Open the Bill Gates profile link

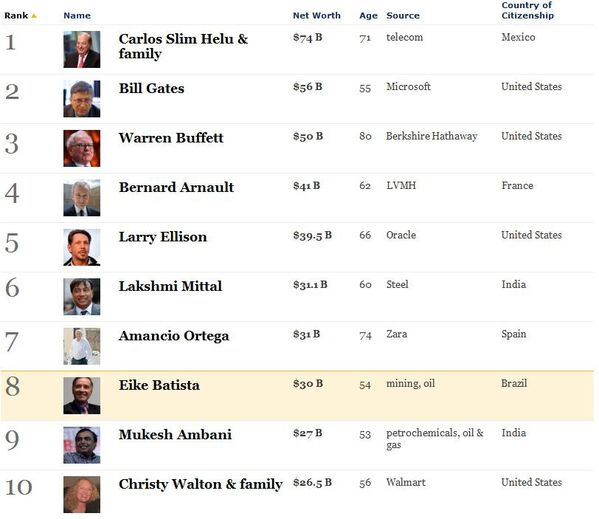pyautogui.click(x=151, y=88)
